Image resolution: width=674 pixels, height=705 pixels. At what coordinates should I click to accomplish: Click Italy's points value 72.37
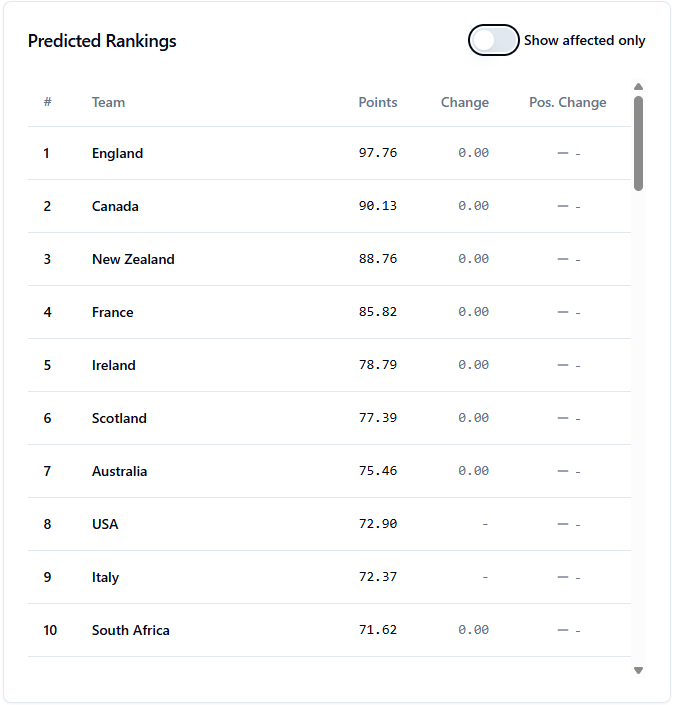[377, 577]
